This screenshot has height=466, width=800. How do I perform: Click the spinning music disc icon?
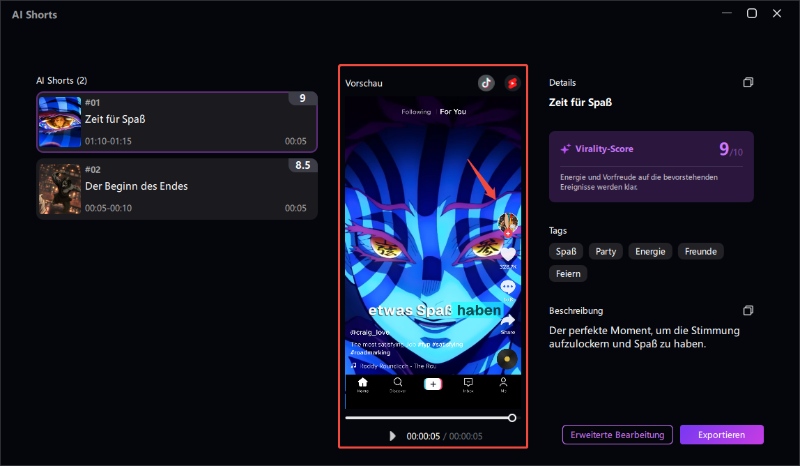(507, 359)
